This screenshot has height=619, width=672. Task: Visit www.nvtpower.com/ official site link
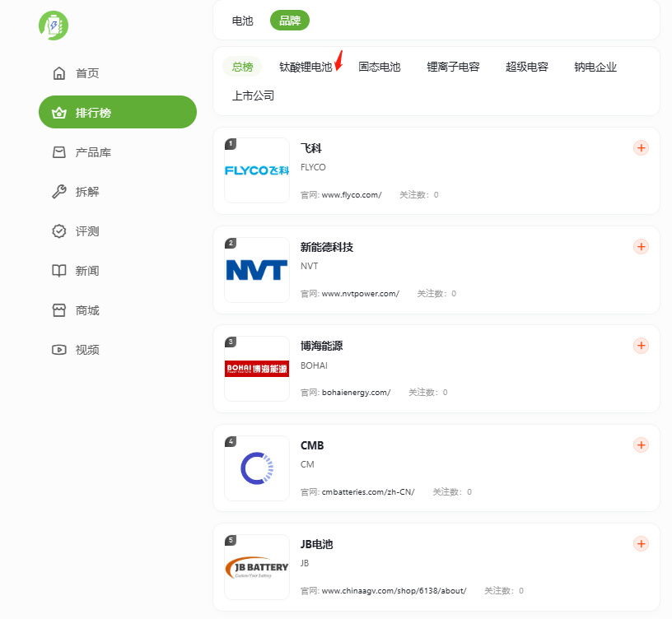coord(361,294)
